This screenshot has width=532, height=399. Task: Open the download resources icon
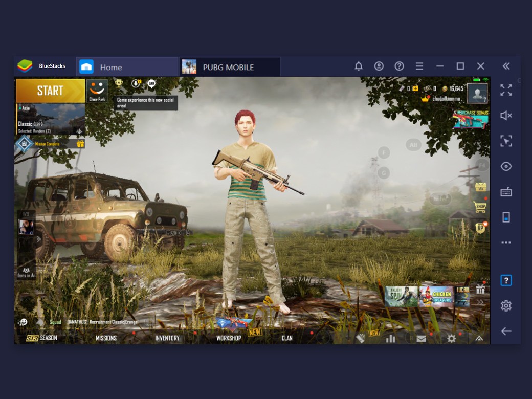pyautogui.click(x=136, y=83)
